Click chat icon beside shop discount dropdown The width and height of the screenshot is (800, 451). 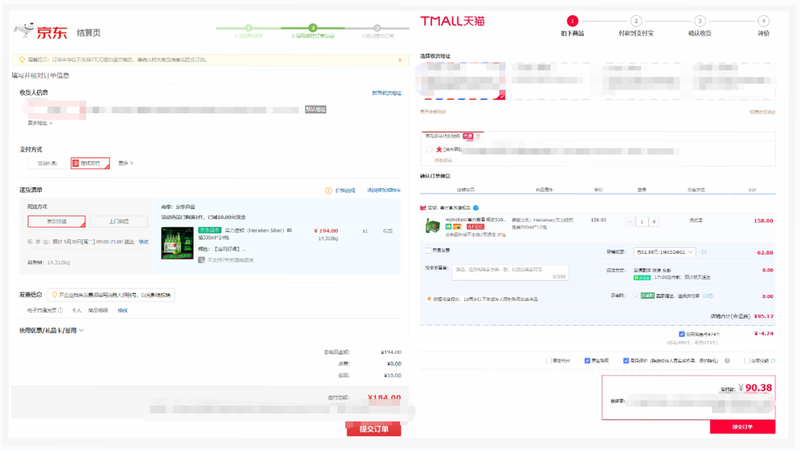pyautogui.click(x=704, y=252)
